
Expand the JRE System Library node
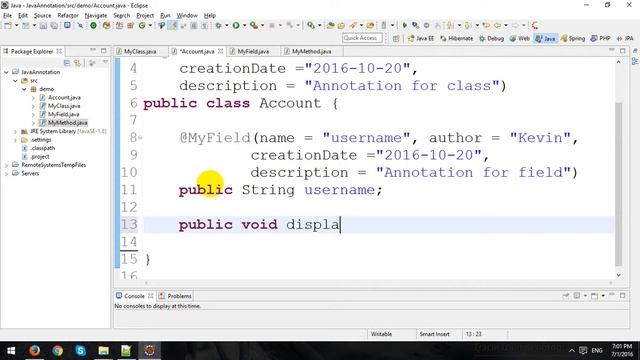[x=15, y=131]
